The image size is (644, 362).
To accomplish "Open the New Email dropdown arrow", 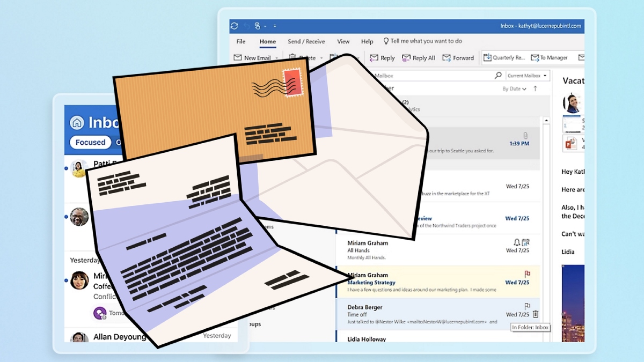I will (x=277, y=58).
